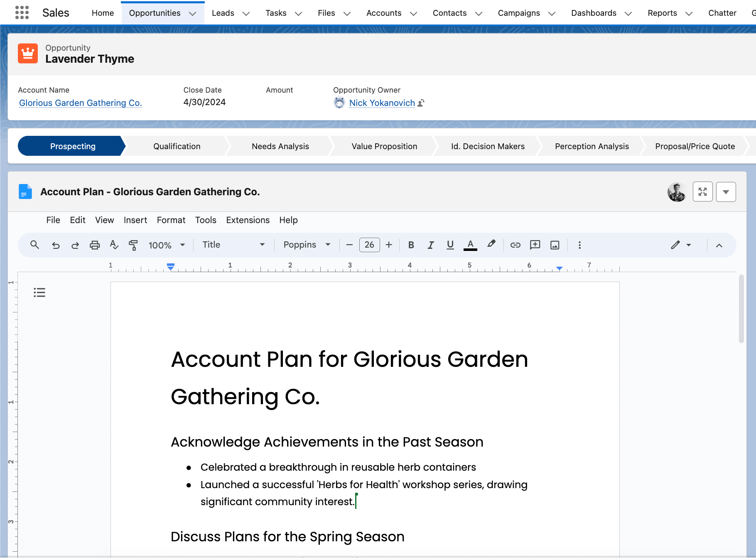The width and height of the screenshot is (756, 560).
Task: Open the App Launcher grid
Action: tap(22, 13)
